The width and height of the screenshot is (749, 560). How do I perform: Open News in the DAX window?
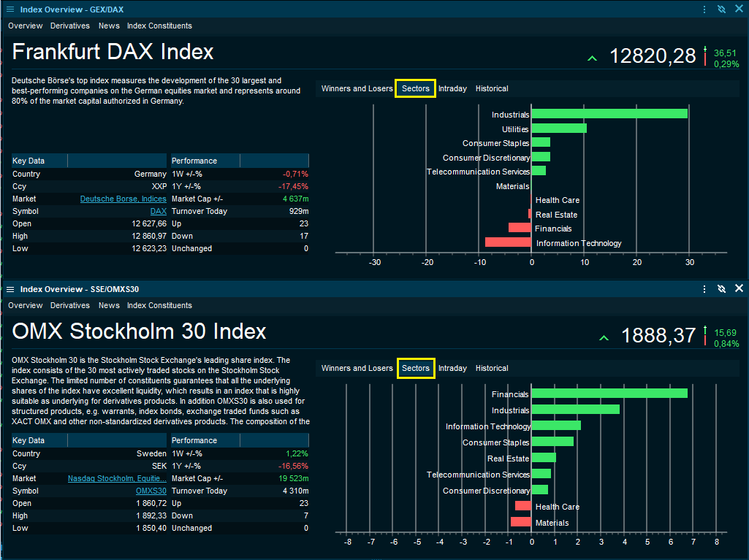[x=109, y=26]
